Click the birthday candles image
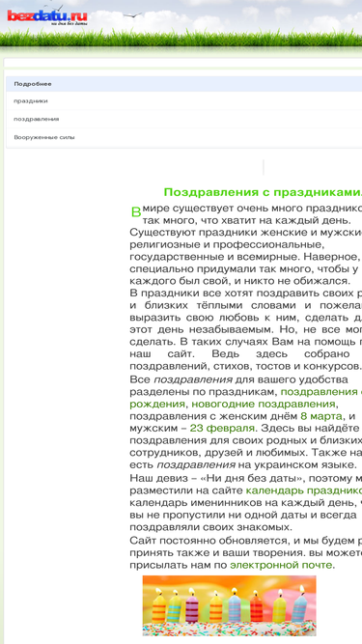362x644 pixels. coord(230,605)
